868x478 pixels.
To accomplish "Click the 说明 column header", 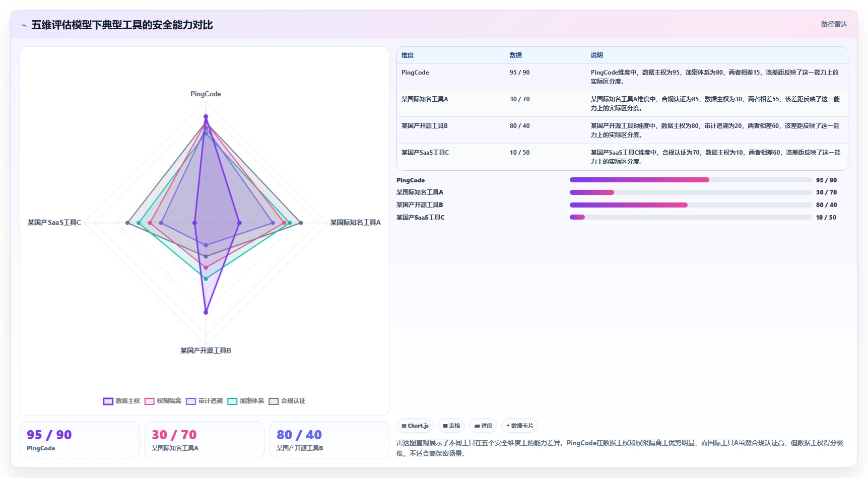I will tap(597, 55).
